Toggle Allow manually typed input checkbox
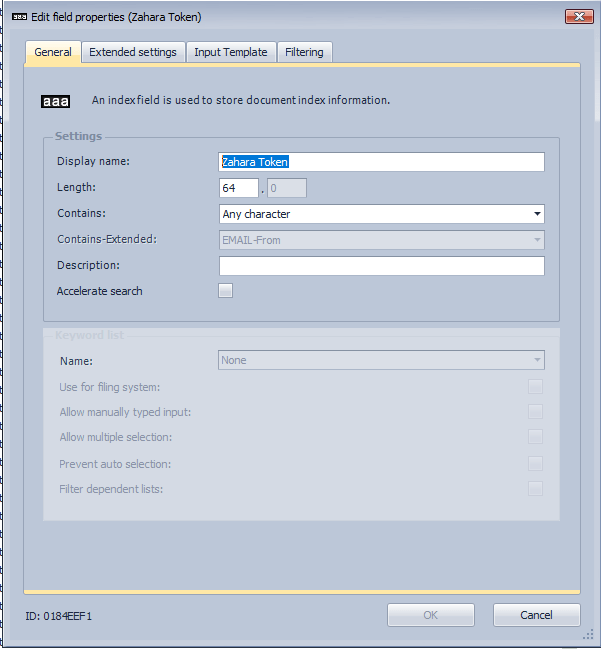Image resolution: width=601 pixels, height=649 pixels. click(x=535, y=411)
